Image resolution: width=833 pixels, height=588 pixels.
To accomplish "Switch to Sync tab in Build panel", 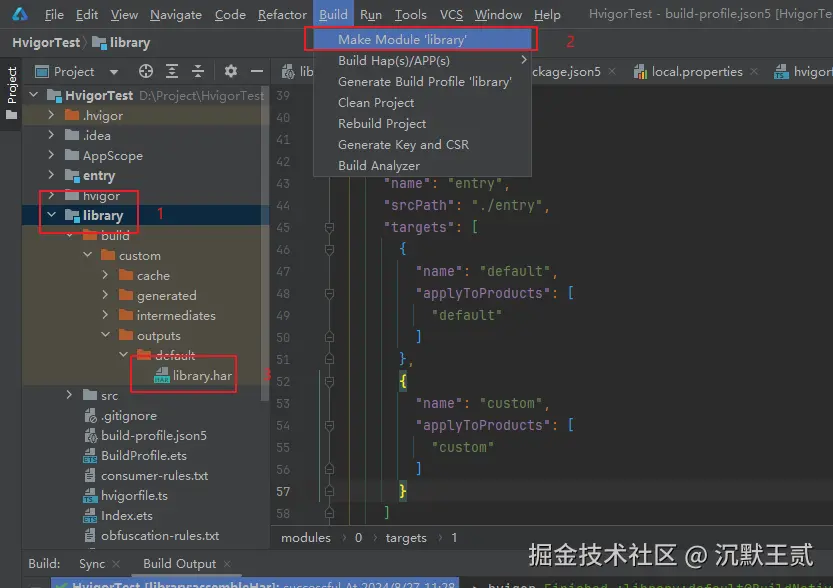I will tap(92, 564).
